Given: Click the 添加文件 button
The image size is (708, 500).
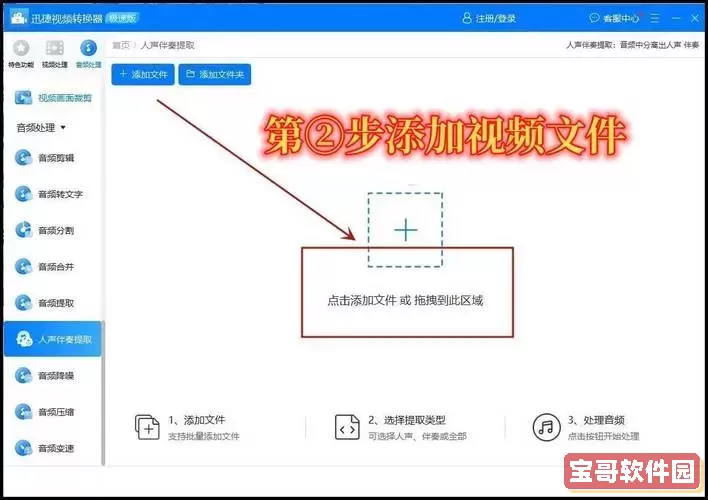Looking at the screenshot, I should [x=142, y=74].
